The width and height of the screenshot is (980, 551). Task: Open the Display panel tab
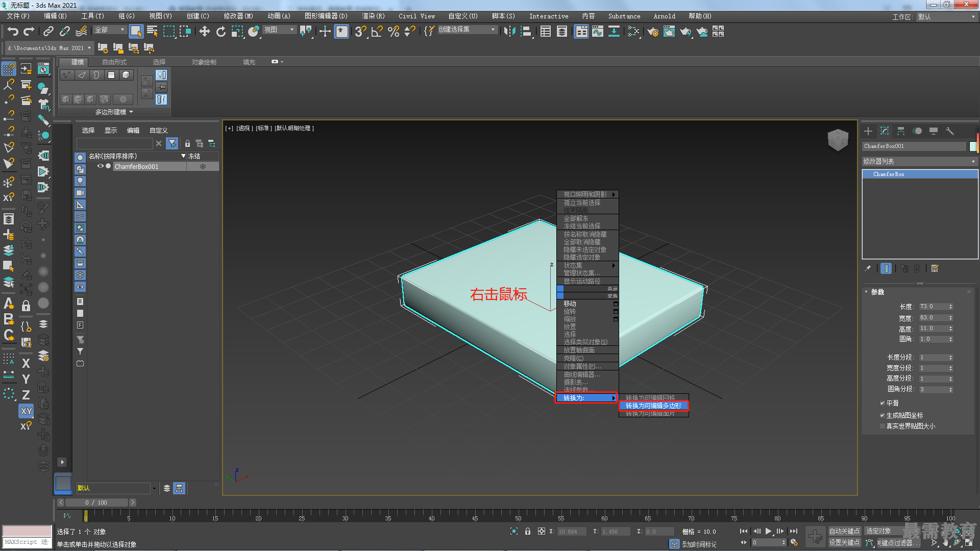point(934,131)
